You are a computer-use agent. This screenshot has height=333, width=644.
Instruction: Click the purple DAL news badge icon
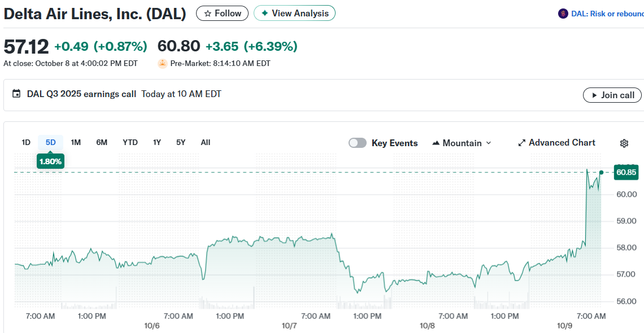point(563,14)
